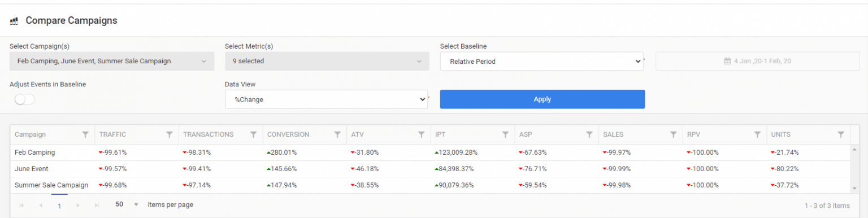Click the TRAFFIC column filter icon
This screenshot has width=868, height=218.
(x=169, y=134)
